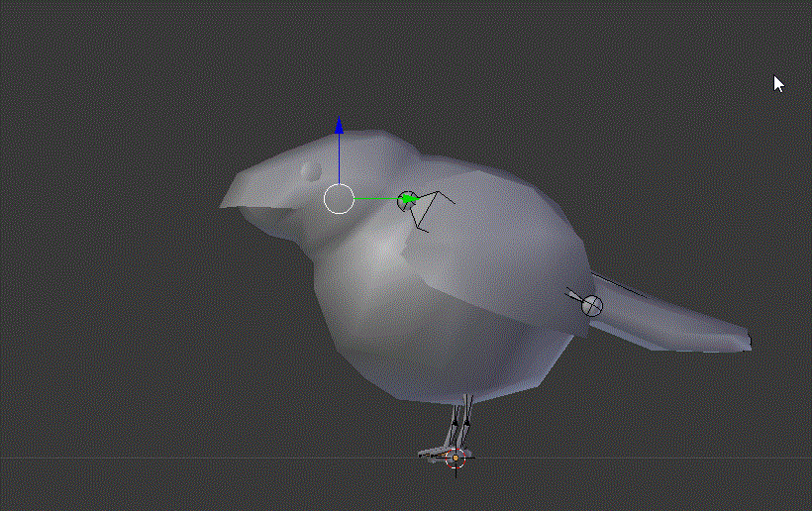Image resolution: width=812 pixels, height=511 pixels.
Task: Select the leg bones above the feet
Action: pyautogui.click(x=461, y=421)
